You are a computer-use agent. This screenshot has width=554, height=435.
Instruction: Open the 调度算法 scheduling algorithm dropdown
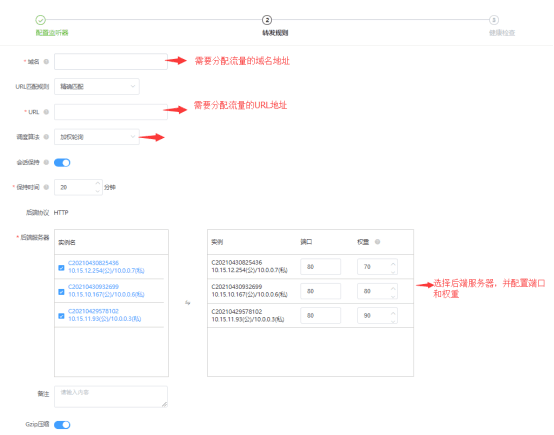pos(97,137)
